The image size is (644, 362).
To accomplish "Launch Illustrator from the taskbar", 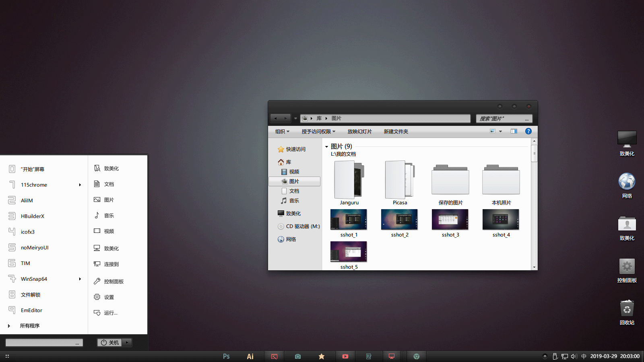I will click(250, 356).
